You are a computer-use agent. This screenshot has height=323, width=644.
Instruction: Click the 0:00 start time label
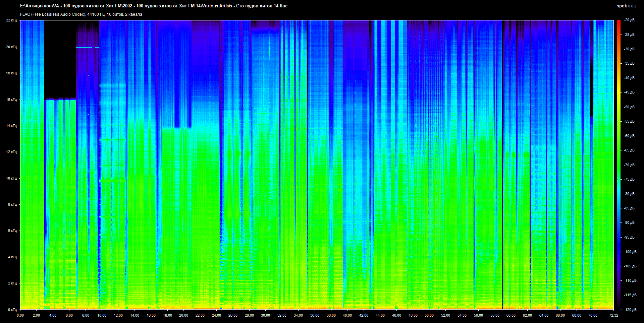(x=20, y=315)
